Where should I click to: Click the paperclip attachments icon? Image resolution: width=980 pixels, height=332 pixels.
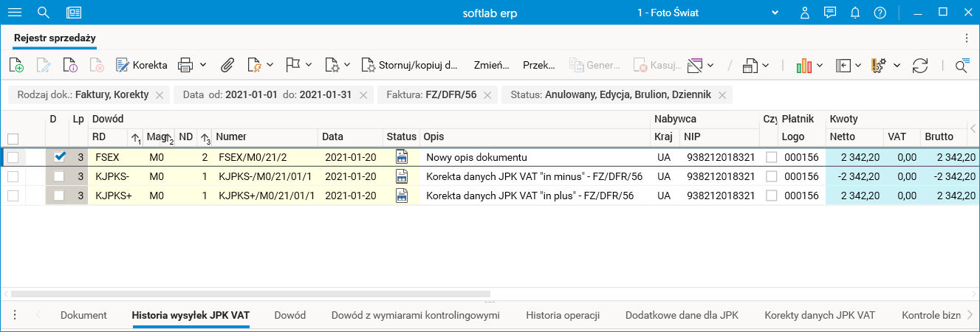227,65
